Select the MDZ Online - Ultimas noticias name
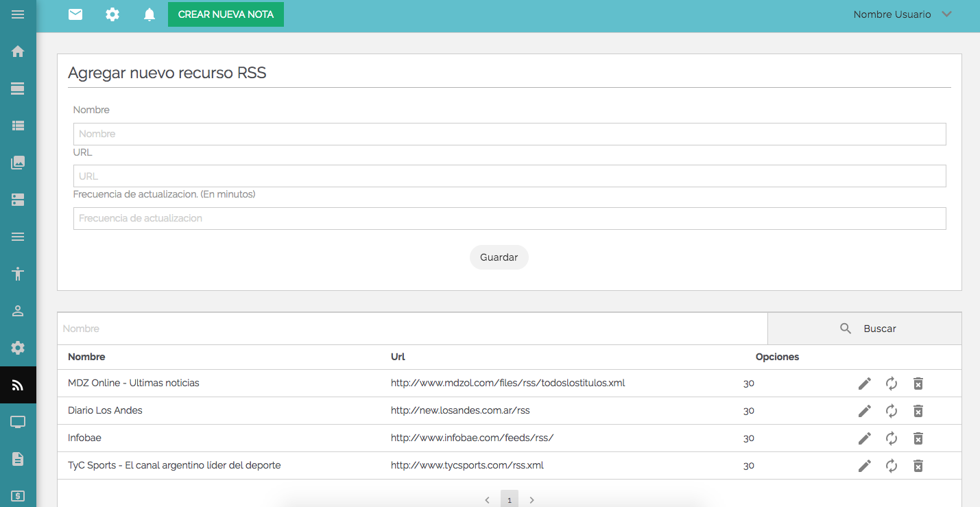This screenshot has width=980, height=507. click(x=134, y=383)
